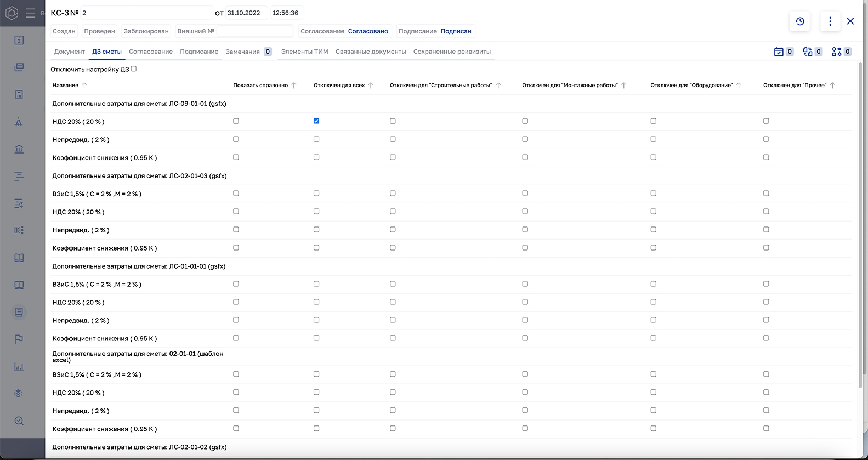Check Отключен для всех for Коэффициент снижения ЛС-01-01-01
Viewport: 868px width, 460px height.
[316, 338]
